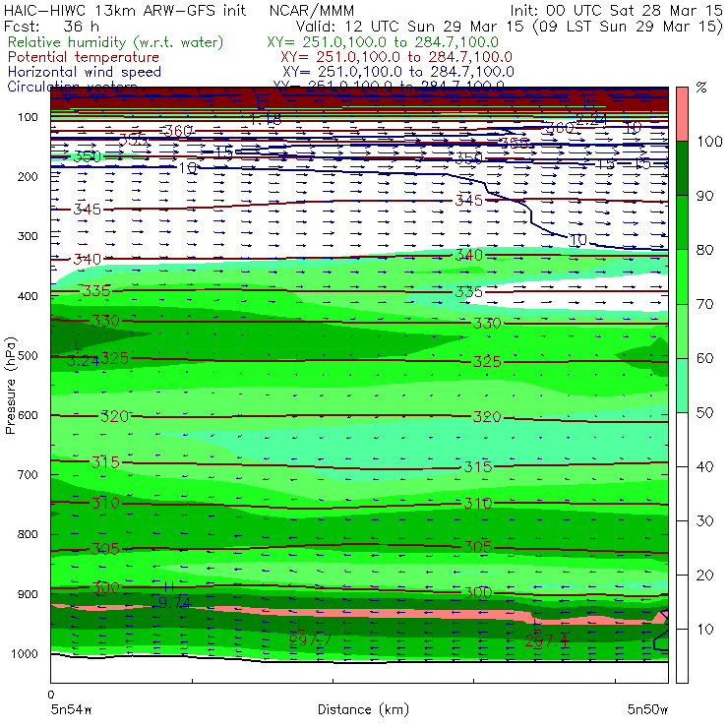Click the '600' pressure axis tick label

28,415
